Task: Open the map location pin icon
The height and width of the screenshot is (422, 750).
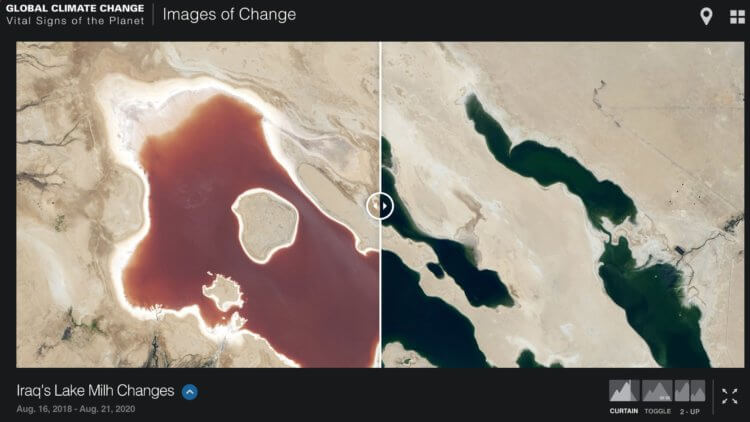Action: pos(706,17)
